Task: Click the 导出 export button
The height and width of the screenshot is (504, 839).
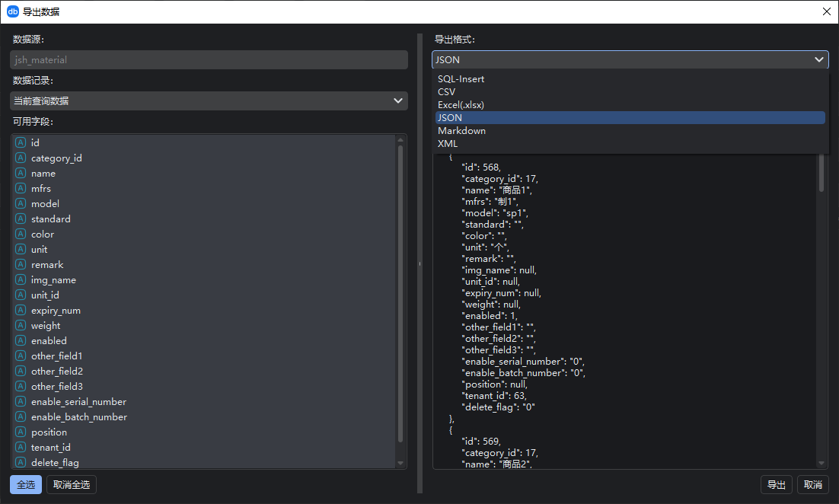Action: coord(777,485)
